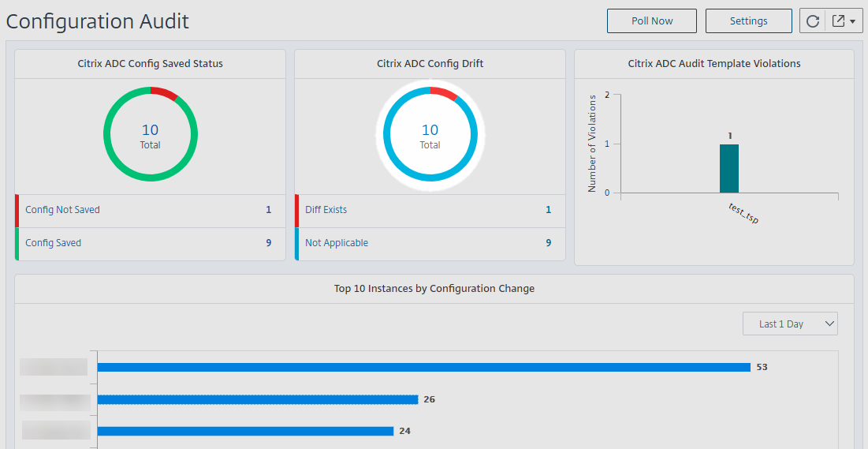Screen dimensions: 868x449
Task: Click count 9 beside Not Applicable
Action: (548, 243)
